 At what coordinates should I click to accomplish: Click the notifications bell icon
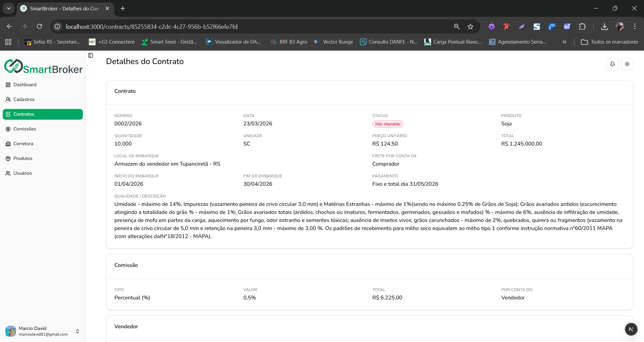[612, 64]
